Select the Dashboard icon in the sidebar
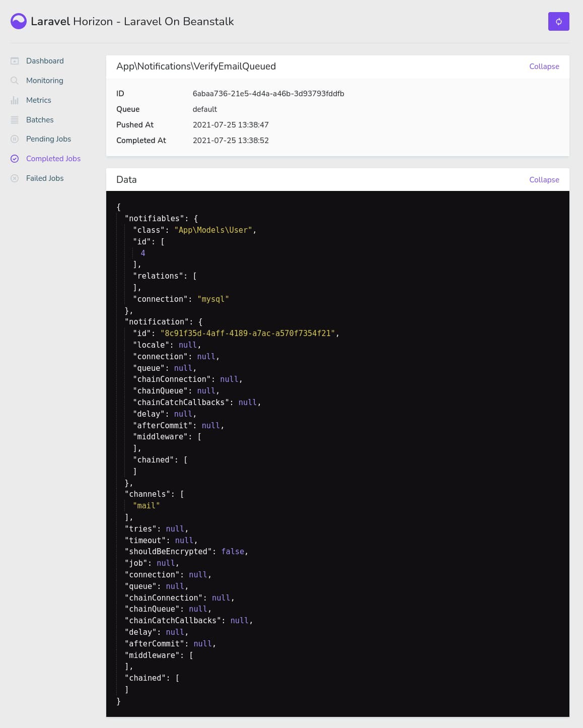This screenshot has width=583, height=728. (x=15, y=60)
